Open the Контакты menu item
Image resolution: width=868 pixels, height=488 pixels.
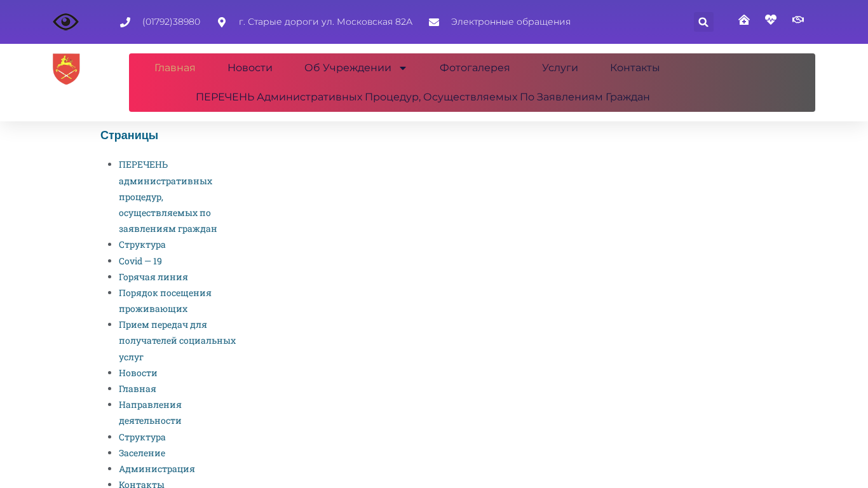pos(635,68)
